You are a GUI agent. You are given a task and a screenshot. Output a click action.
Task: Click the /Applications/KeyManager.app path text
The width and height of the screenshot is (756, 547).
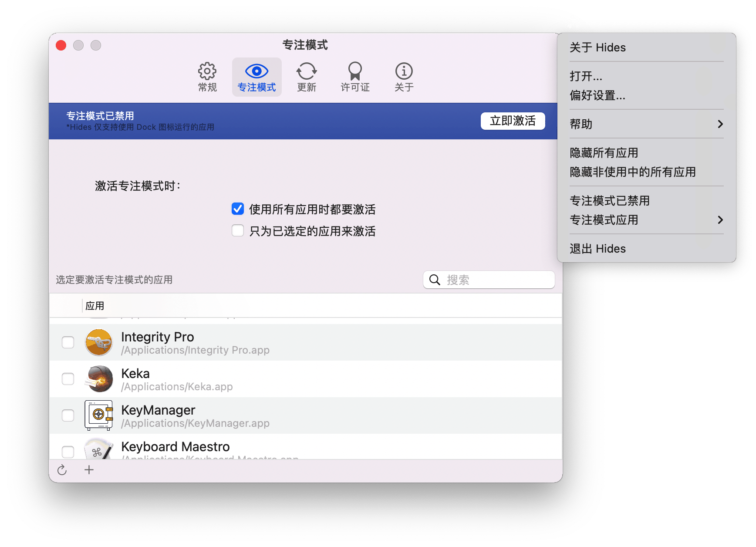pyautogui.click(x=195, y=423)
